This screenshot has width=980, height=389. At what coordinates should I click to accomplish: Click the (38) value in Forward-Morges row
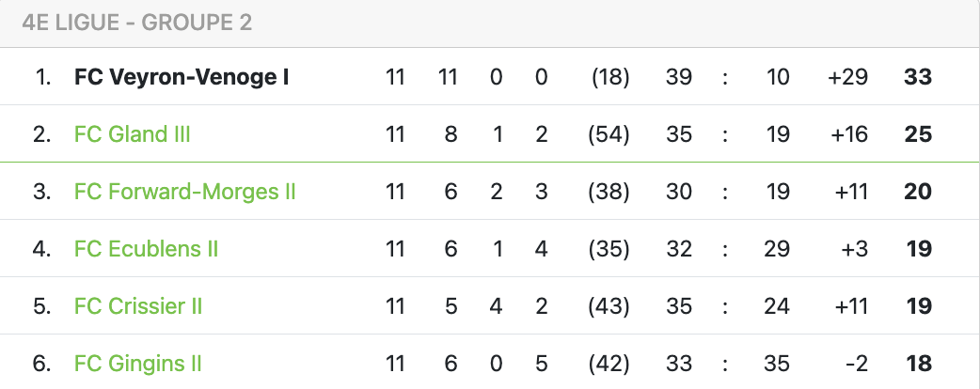pyautogui.click(x=609, y=192)
